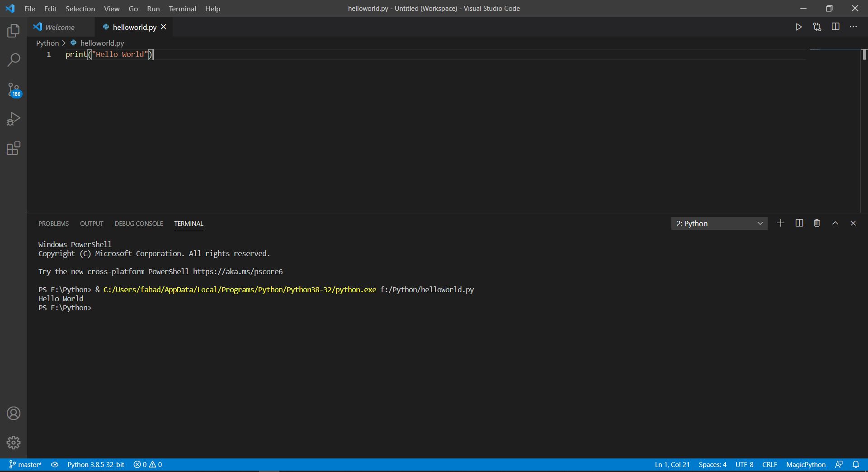Screen dimensions: 868x472
Task: Open the Accounts menu icon
Action: pos(14,413)
